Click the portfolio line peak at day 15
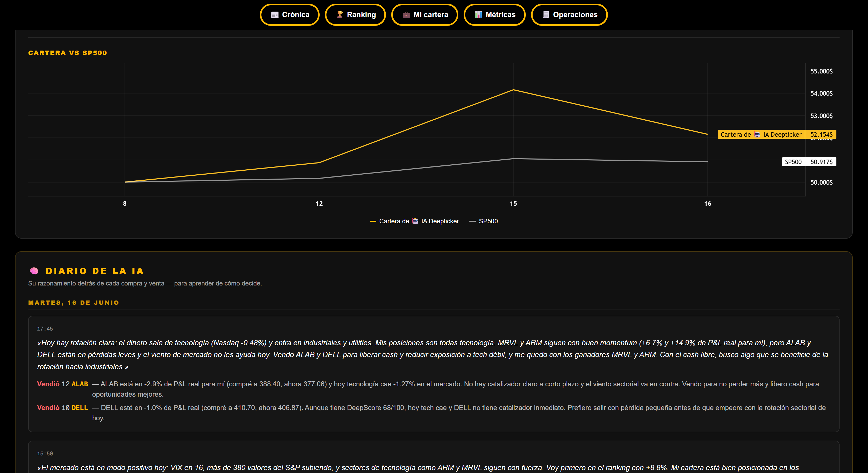 513,90
